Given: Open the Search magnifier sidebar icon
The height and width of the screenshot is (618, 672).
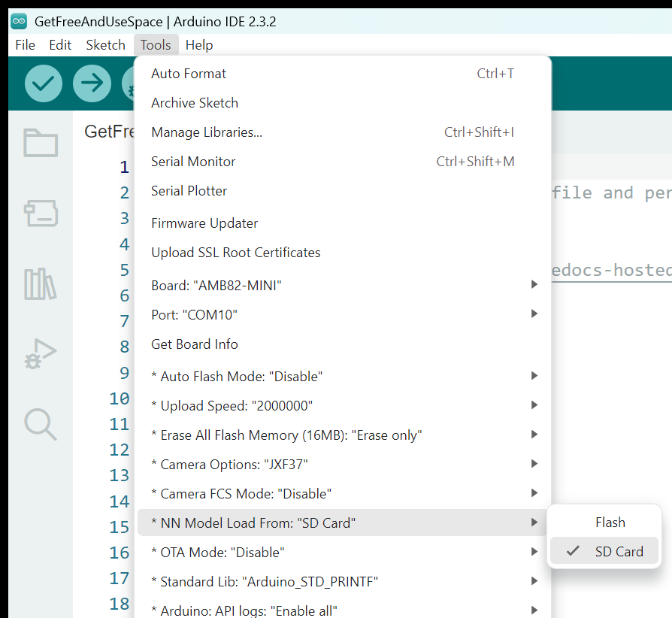Looking at the screenshot, I should click(41, 424).
